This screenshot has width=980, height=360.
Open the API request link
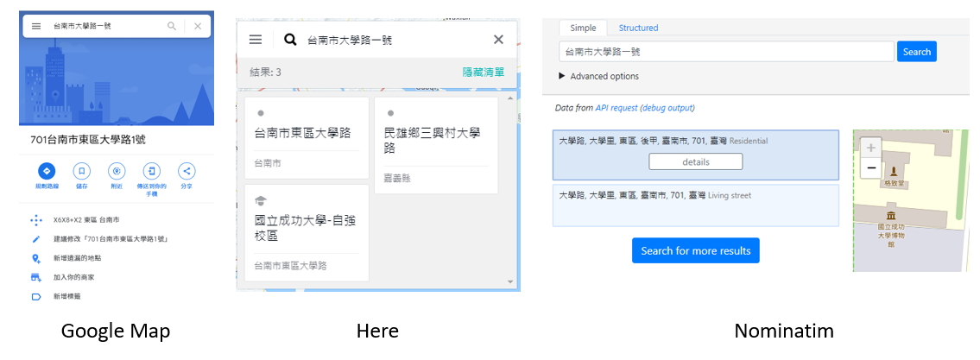(x=616, y=108)
